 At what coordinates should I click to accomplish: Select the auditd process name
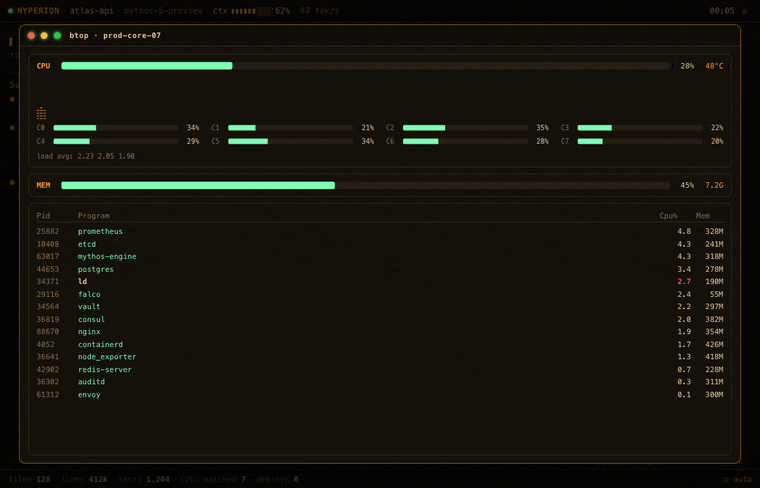coord(91,382)
